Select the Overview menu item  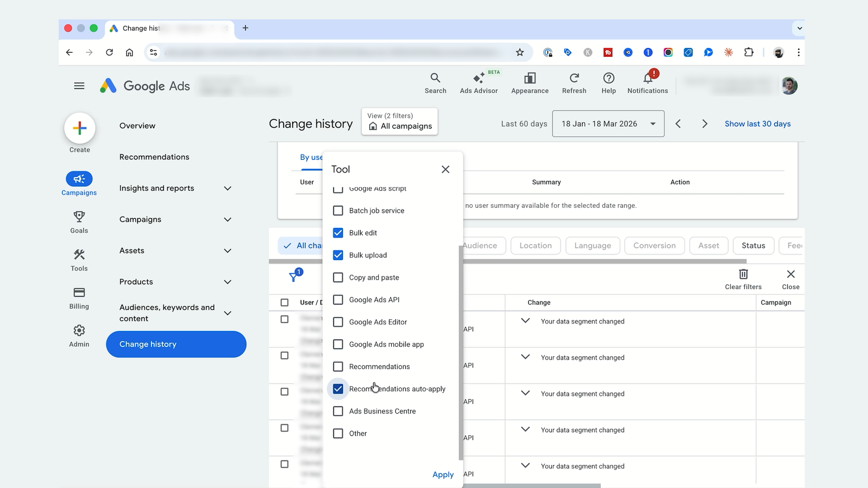point(137,126)
